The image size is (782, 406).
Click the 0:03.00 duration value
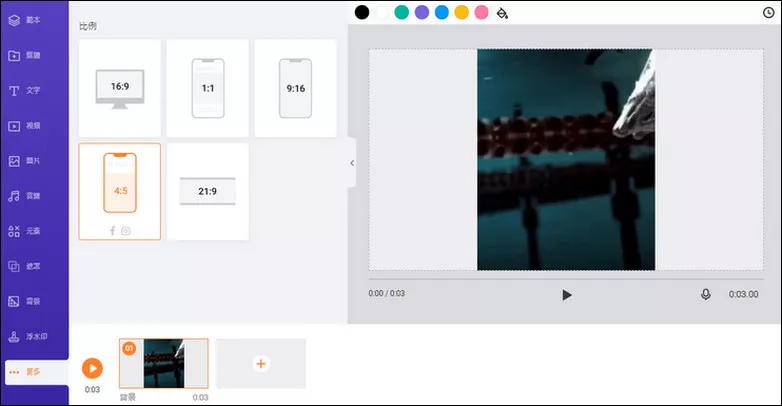point(744,294)
